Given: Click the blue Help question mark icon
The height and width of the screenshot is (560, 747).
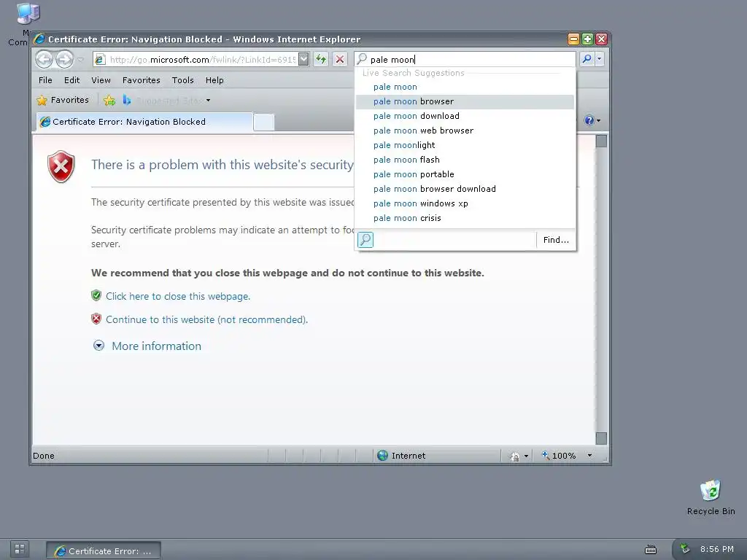Looking at the screenshot, I should pos(589,120).
